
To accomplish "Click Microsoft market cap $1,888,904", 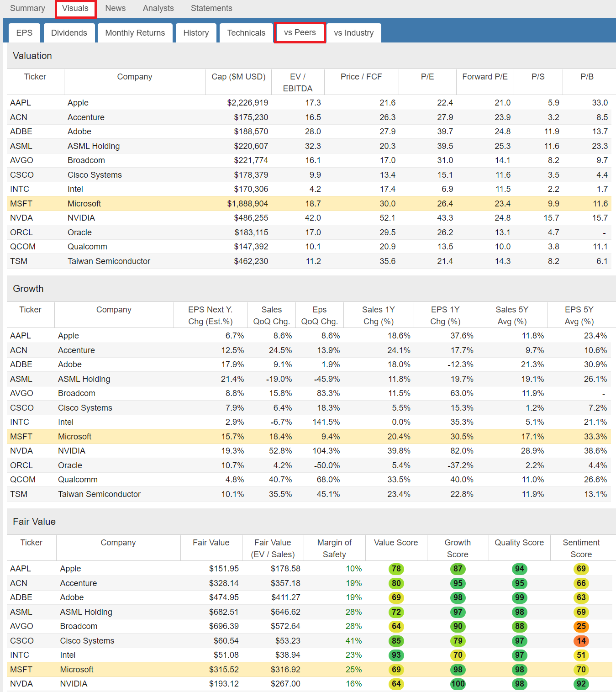I will tap(247, 204).
